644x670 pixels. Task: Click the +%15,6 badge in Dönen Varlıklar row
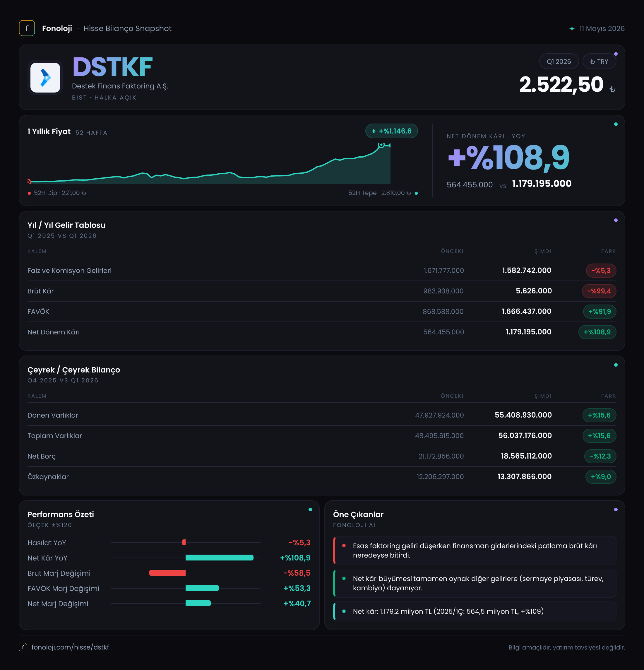click(599, 415)
